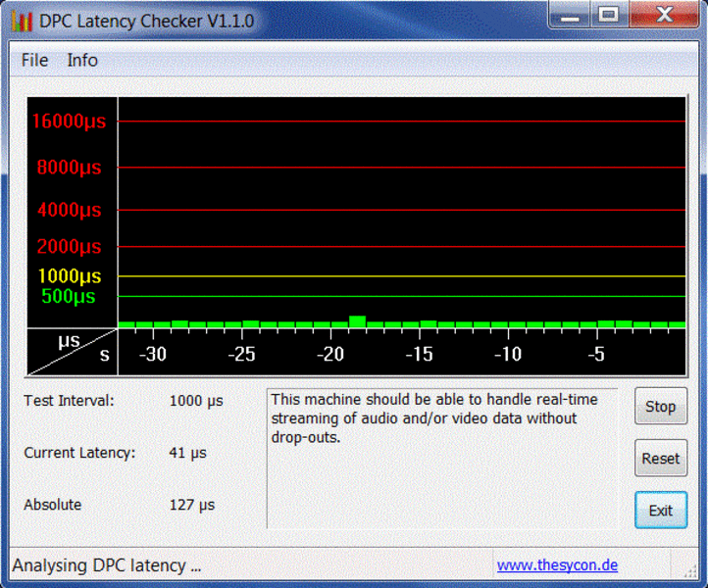The width and height of the screenshot is (708, 588).
Task: Click the -5 time axis label
Action: [x=596, y=354]
